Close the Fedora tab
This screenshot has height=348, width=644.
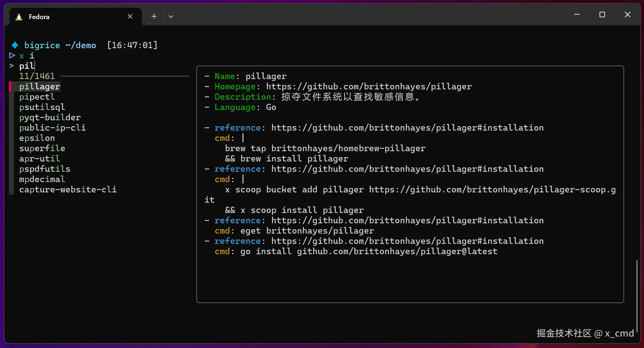coord(130,17)
